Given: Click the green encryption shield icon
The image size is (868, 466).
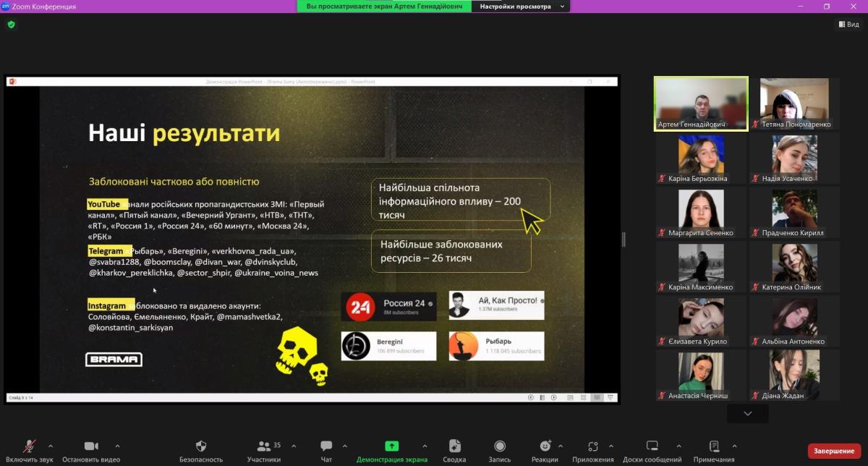Looking at the screenshot, I should [11, 24].
